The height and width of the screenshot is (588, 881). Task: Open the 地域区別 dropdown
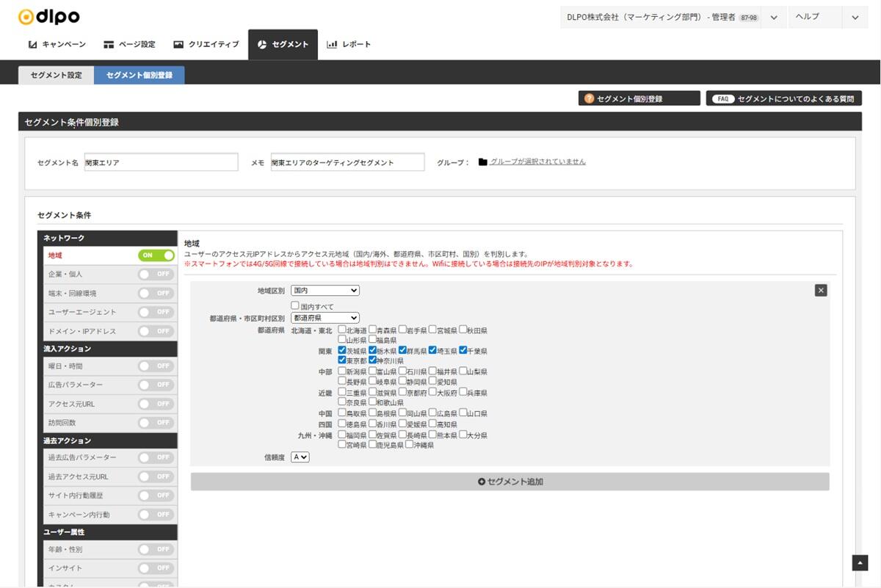[x=325, y=291]
